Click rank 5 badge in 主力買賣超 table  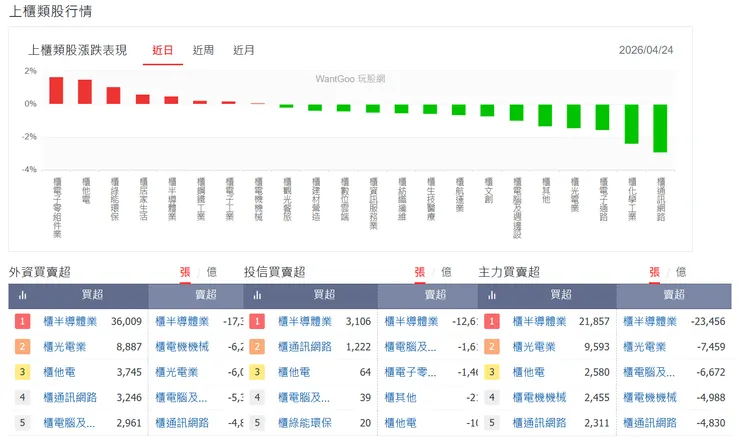492,422
